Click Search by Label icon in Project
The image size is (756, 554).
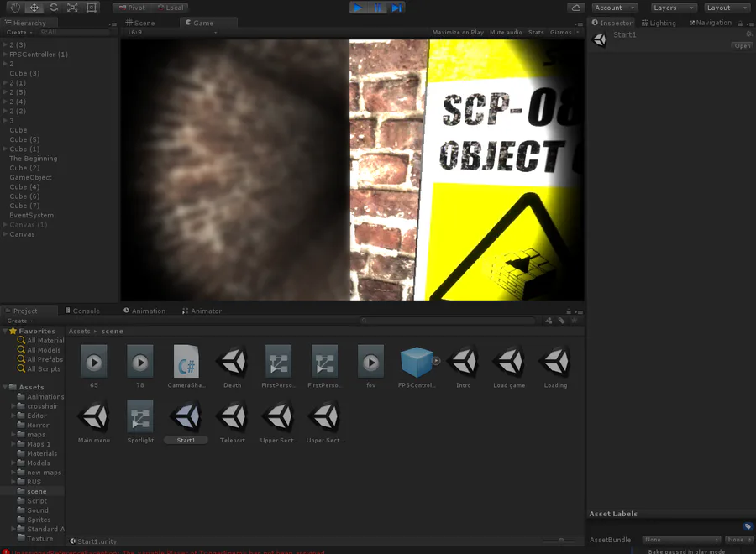(x=561, y=321)
